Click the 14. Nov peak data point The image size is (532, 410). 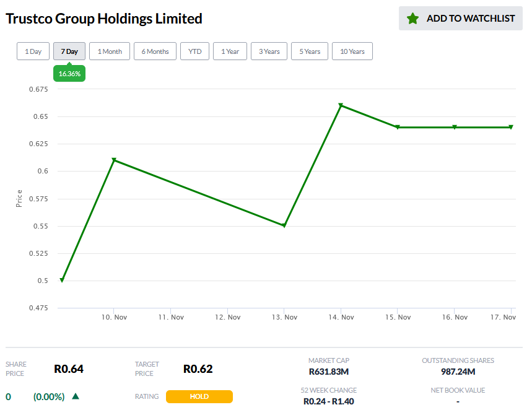tap(341, 105)
